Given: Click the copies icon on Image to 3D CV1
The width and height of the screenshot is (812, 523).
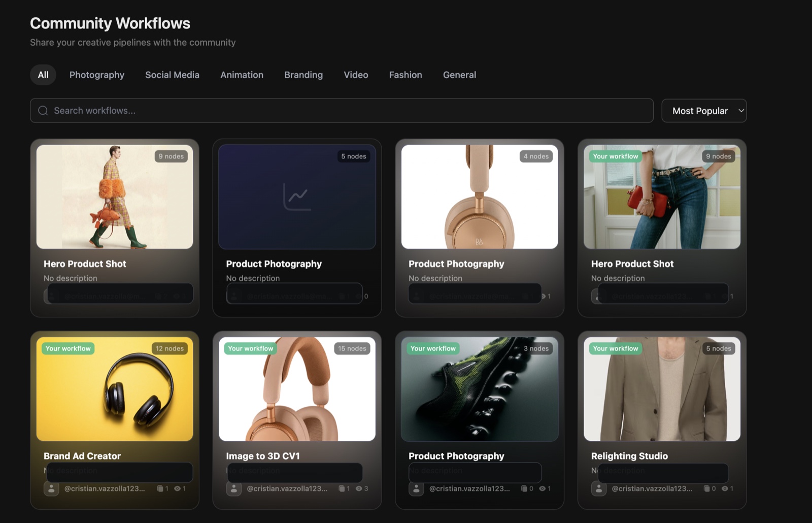Looking at the screenshot, I should tap(342, 488).
